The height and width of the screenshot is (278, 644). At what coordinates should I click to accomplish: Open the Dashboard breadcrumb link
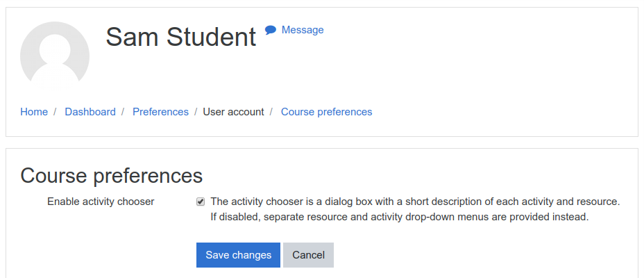click(90, 112)
